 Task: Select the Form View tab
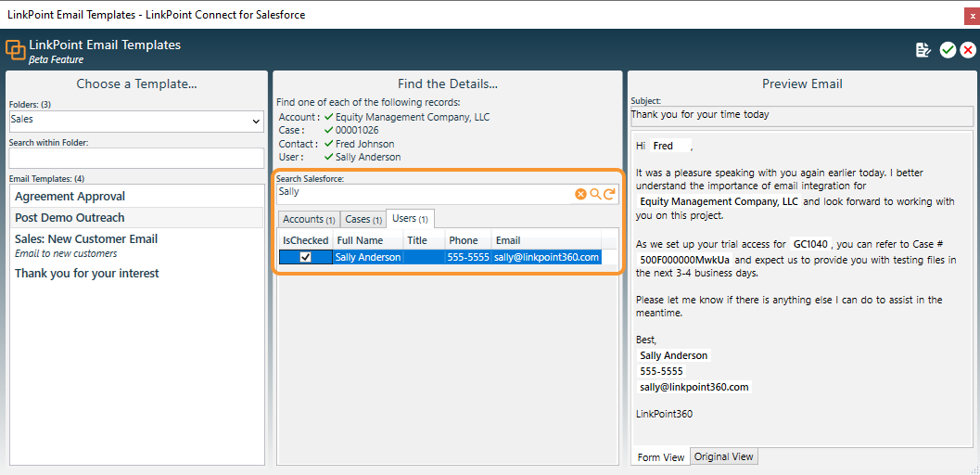[x=661, y=457]
